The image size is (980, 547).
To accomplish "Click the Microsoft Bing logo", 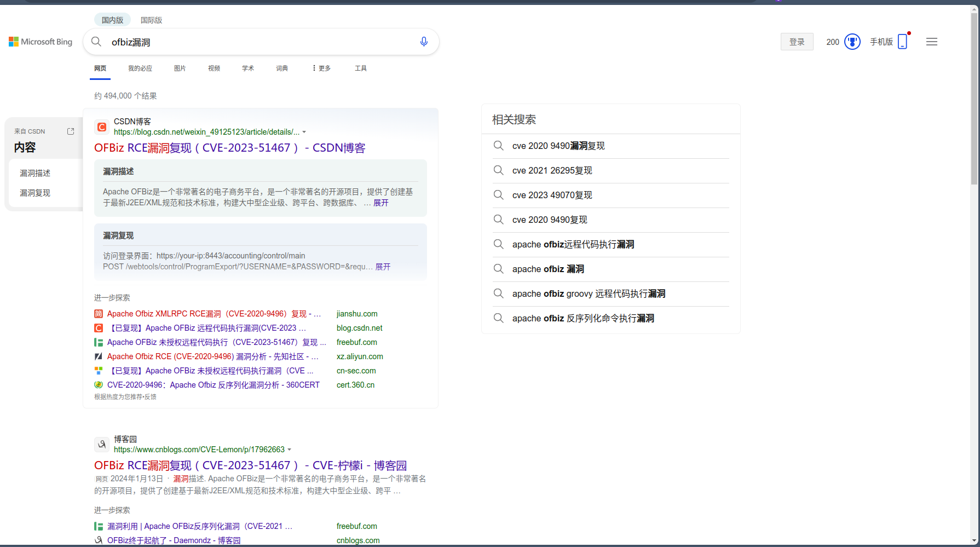I will pos(41,42).
